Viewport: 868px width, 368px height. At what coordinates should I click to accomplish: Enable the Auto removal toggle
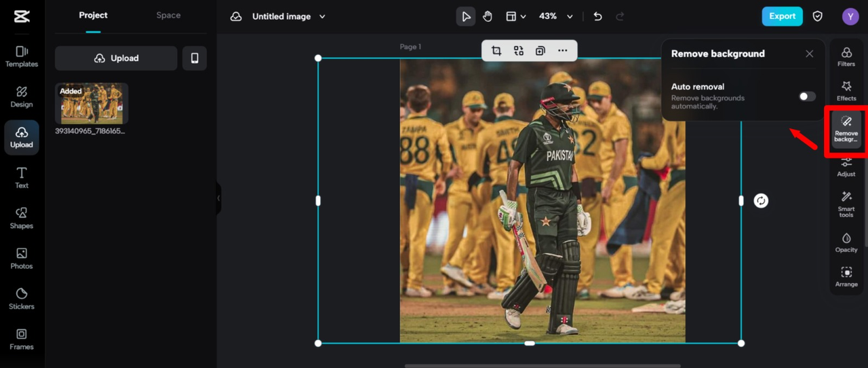(807, 96)
